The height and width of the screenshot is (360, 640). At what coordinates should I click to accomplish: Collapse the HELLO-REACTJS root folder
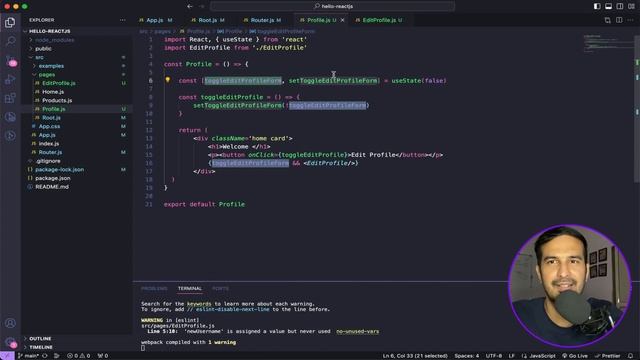76,31
